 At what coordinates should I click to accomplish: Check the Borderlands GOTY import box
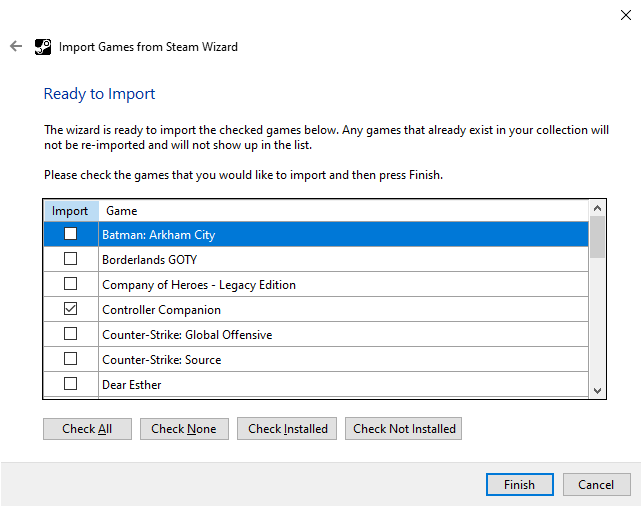[70, 259]
